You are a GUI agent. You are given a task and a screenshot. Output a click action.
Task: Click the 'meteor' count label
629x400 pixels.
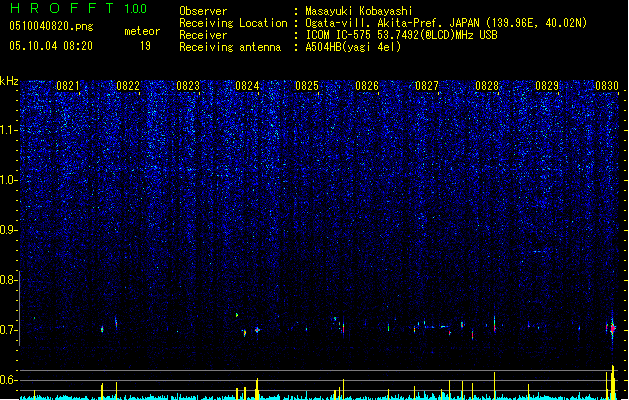[x=142, y=31]
